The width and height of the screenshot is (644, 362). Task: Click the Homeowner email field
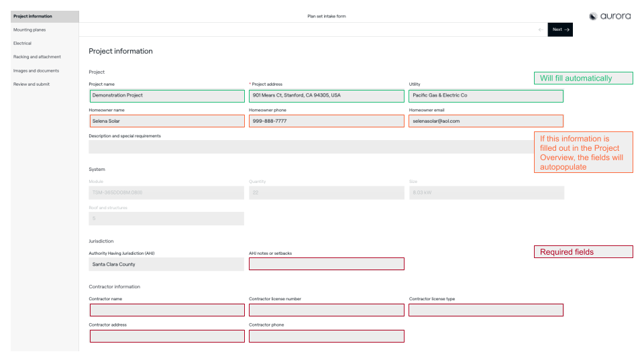point(486,121)
